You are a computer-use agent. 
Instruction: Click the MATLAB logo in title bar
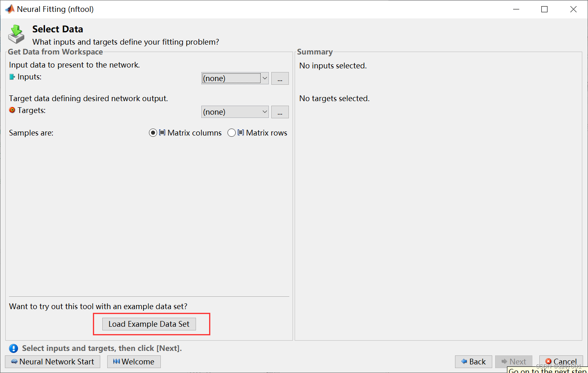[9, 9]
